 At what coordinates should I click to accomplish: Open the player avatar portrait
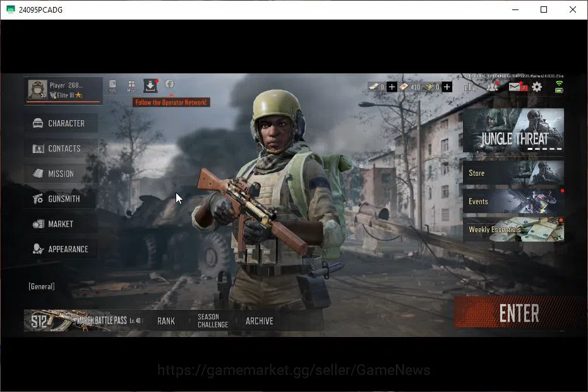38,89
